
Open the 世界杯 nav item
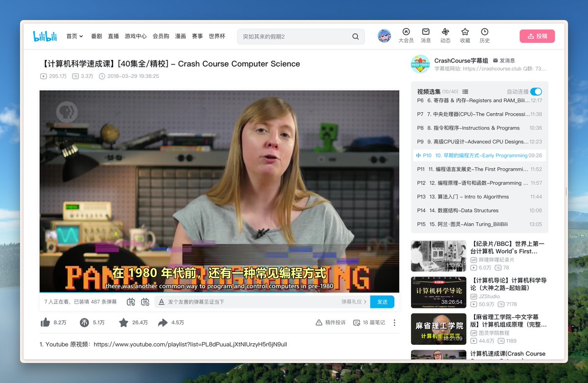[217, 36]
